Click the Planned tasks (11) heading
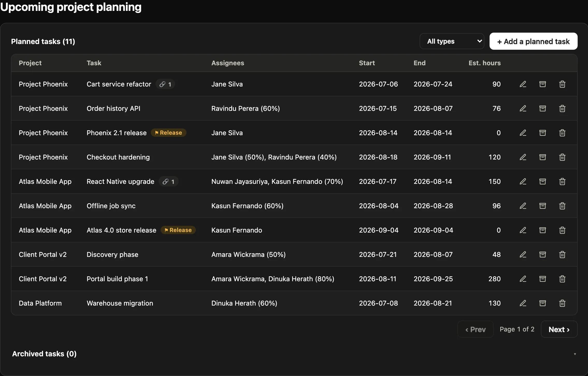 [x=43, y=41]
